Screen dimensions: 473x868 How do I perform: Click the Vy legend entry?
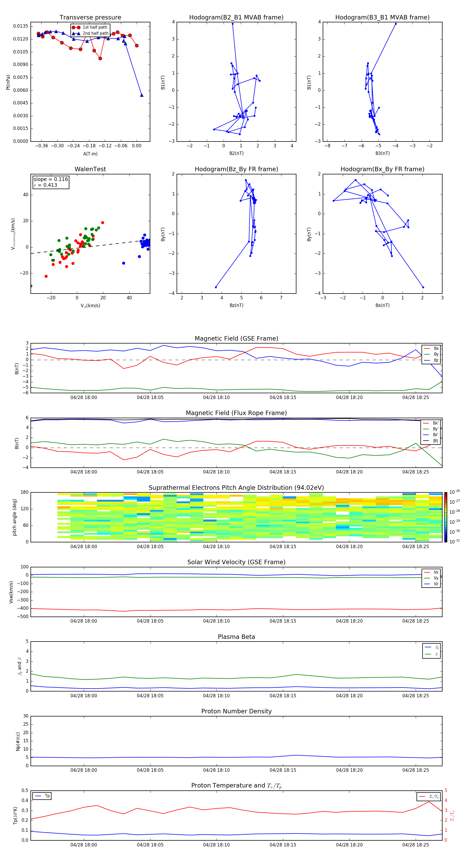[431, 578]
